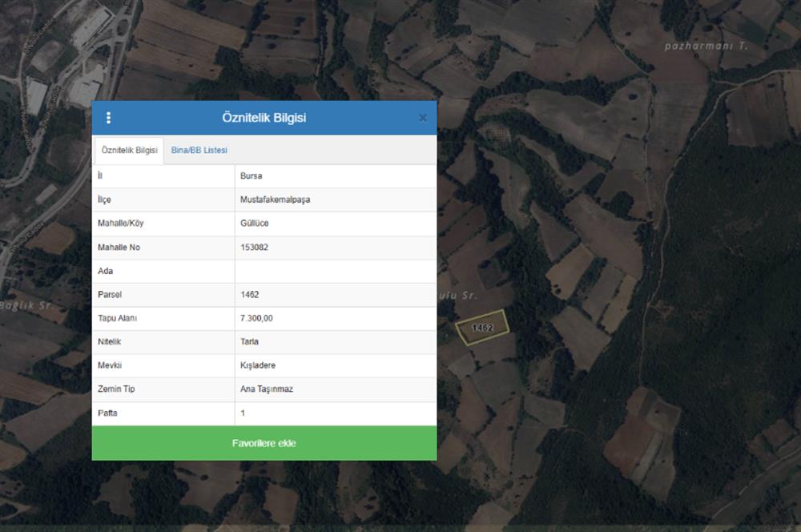Screen dimensions: 801x532
Task: Click the Nitelik label in the table
Action: coord(109,342)
